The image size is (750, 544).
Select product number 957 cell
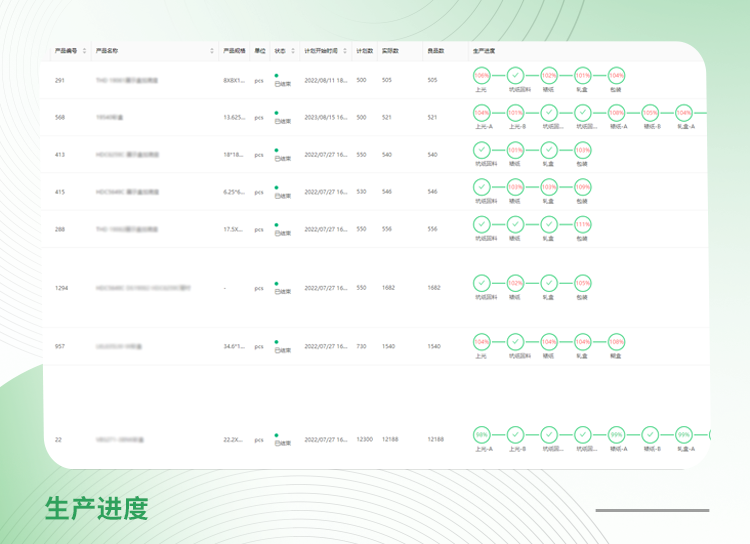click(x=60, y=346)
